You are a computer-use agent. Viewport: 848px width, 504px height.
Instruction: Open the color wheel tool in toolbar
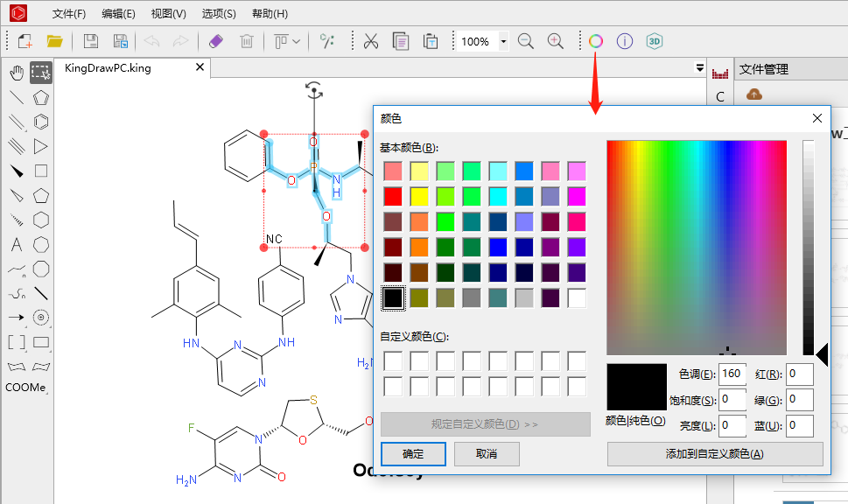coord(595,41)
